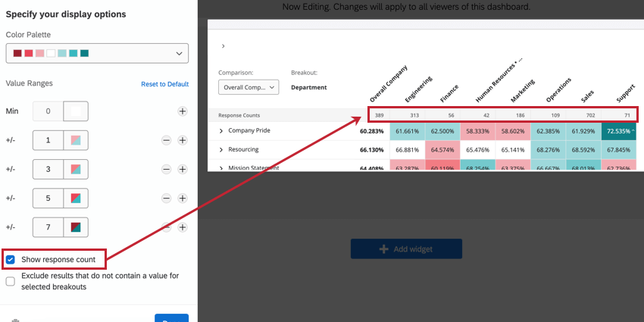This screenshot has width=644, height=322.
Task: Open the Min range white color swatch
Action: [76, 111]
